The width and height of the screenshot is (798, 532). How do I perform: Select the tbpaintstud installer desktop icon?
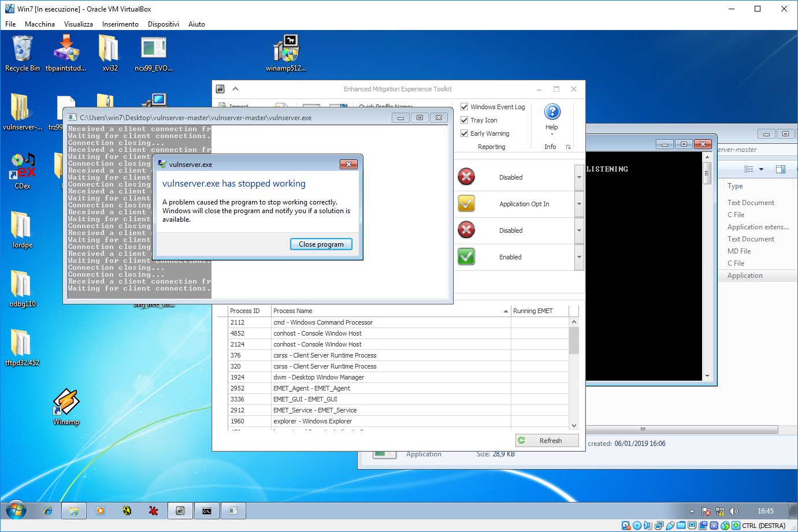pyautogui.click(x=66, y=53)
